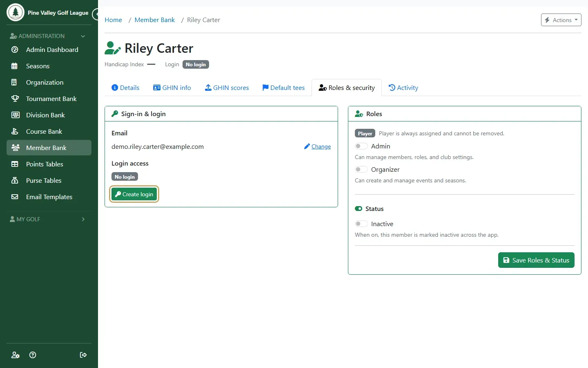Image resolution: width=588 pixels, height=368 pixels.
Task: Click the Create login button
Action: (x=134, y=194)
